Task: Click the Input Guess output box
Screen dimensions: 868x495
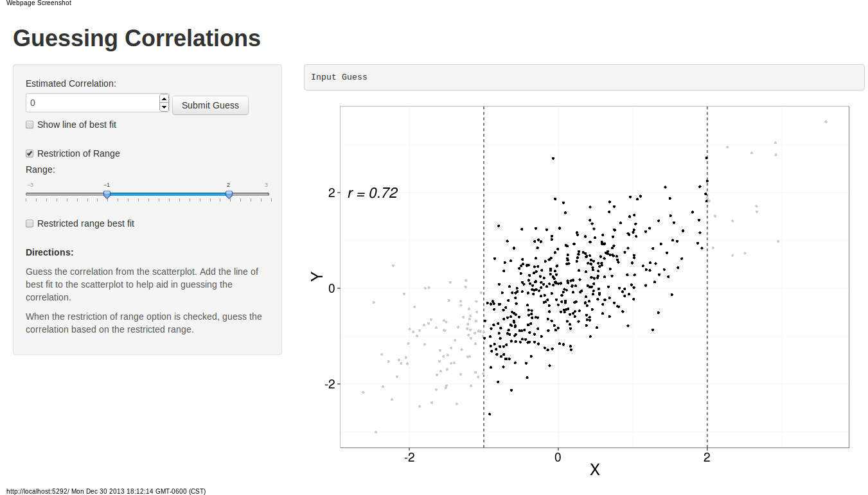Action: [584, 77]
